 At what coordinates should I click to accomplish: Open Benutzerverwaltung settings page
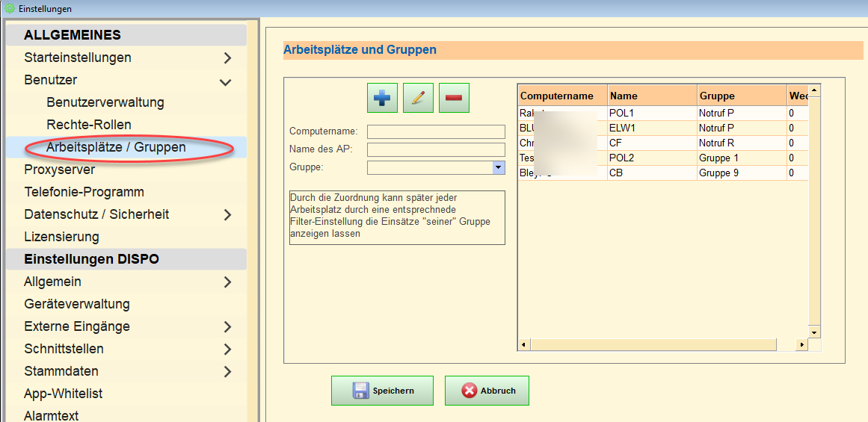(105, 102)
